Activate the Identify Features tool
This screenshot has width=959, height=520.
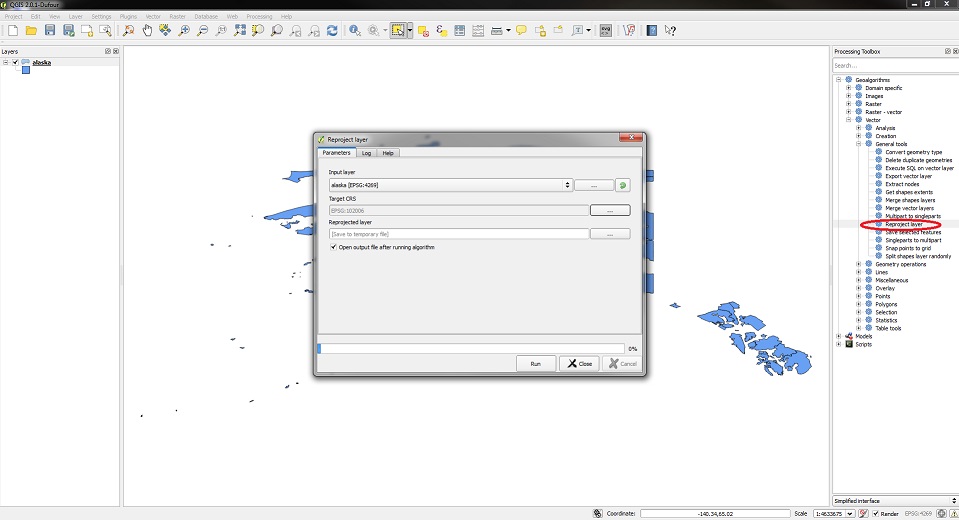(x=355, y=30)
